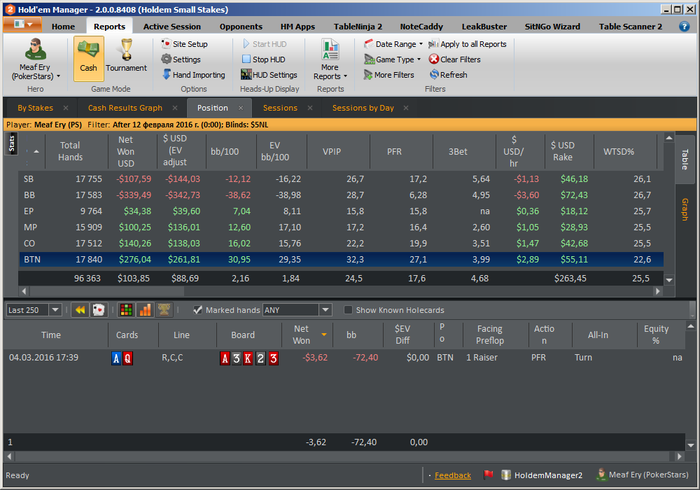This screenshot has height=490, width=700.
Task: Open the TableNinja 2 tab
Action: 358,26
